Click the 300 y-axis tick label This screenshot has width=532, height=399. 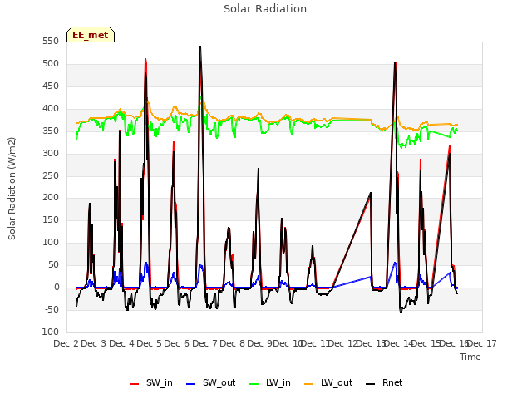pos(51,153)
